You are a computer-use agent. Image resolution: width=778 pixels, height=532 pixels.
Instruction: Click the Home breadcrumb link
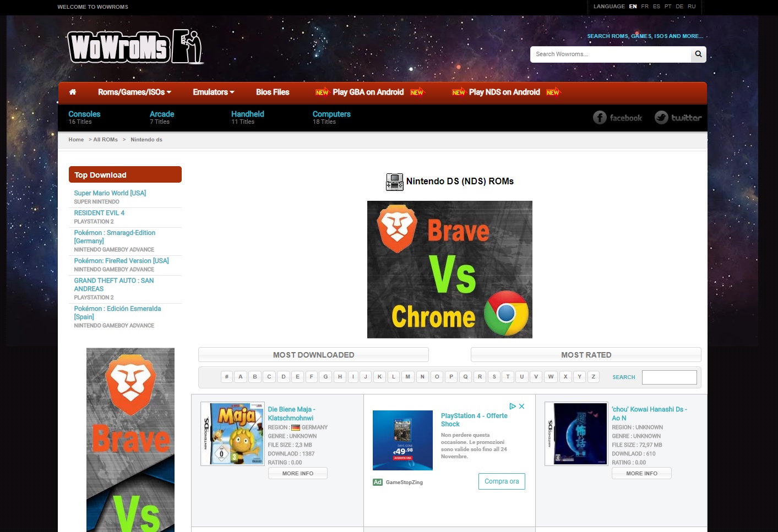(76, 140)
